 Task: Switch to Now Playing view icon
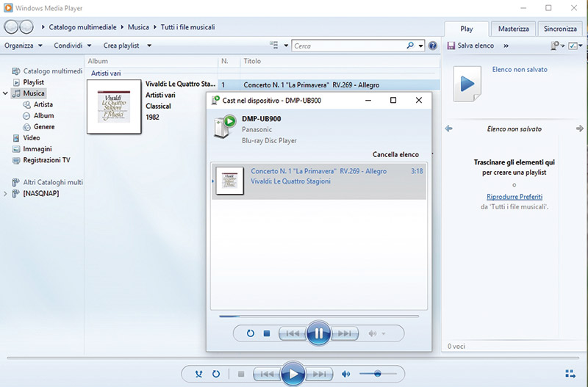pyautogui.click(x=570, y=374)
